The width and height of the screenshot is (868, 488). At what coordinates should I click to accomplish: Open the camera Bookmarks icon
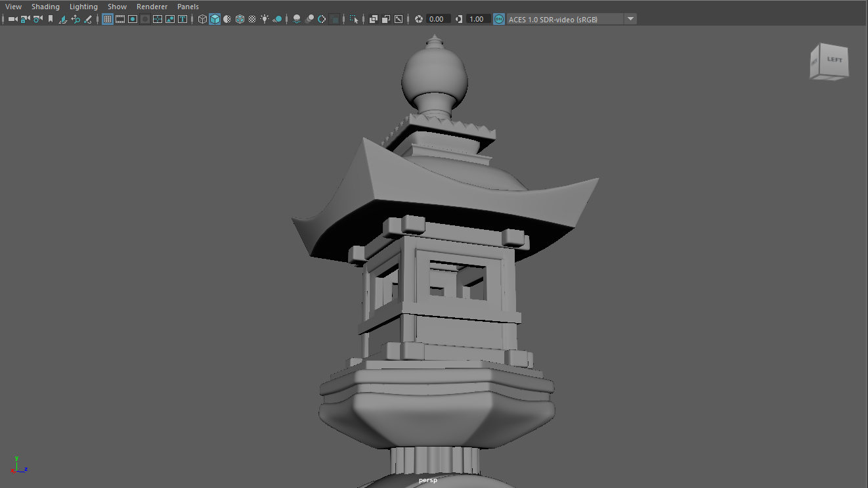[51, 19]
